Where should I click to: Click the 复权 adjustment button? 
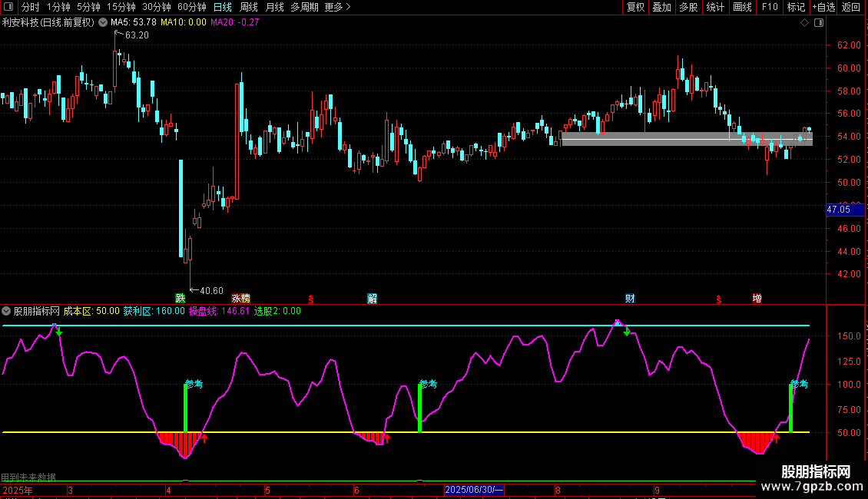coord(635,7)
